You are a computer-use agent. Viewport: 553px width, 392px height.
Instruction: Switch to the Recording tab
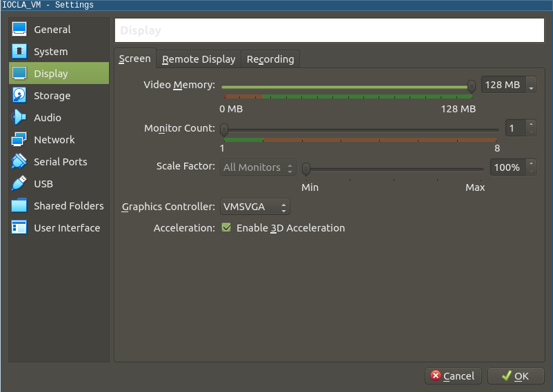pos(270,59)
